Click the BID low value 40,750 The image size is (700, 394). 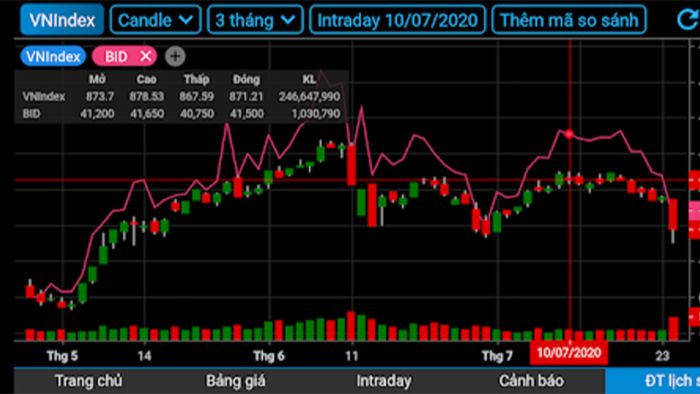click(x=197, y=114)
